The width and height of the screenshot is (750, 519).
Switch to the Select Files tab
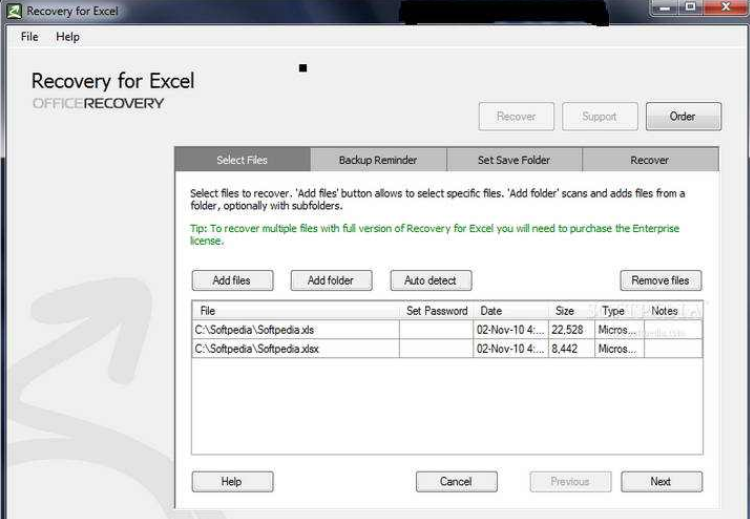[x=242, y=160]
